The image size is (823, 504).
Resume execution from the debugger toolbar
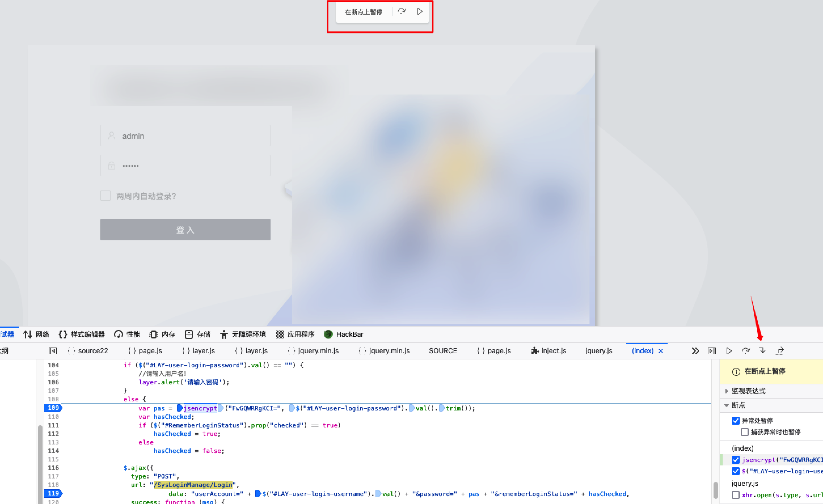(x=729, y=351)
